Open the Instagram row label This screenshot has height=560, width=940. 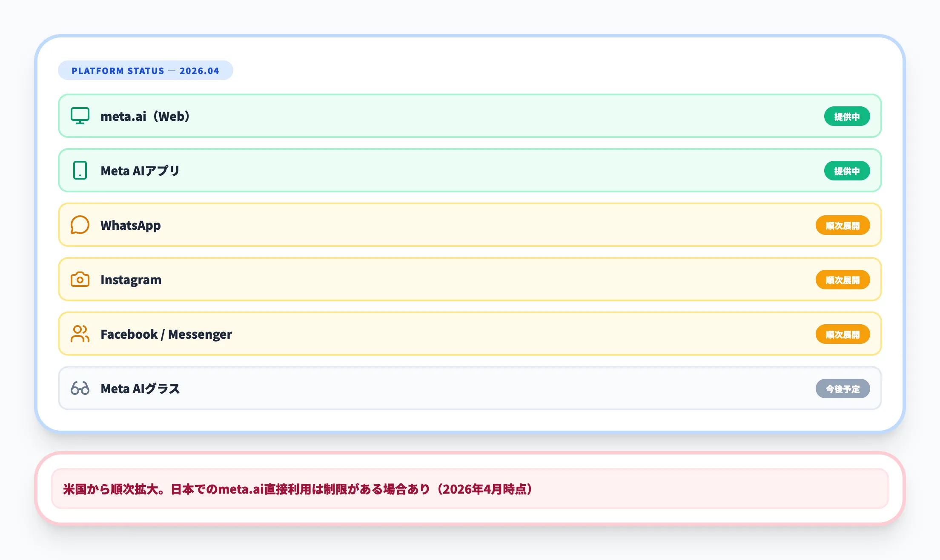pos(131,280)
